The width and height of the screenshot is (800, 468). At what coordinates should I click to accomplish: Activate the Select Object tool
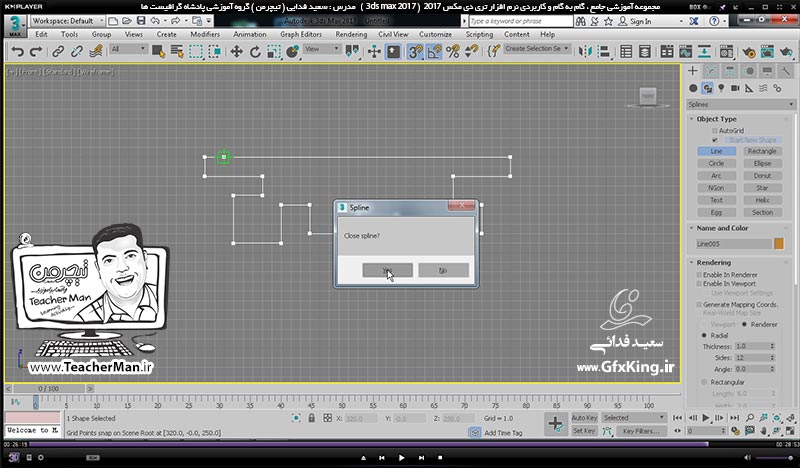[158, 52]
